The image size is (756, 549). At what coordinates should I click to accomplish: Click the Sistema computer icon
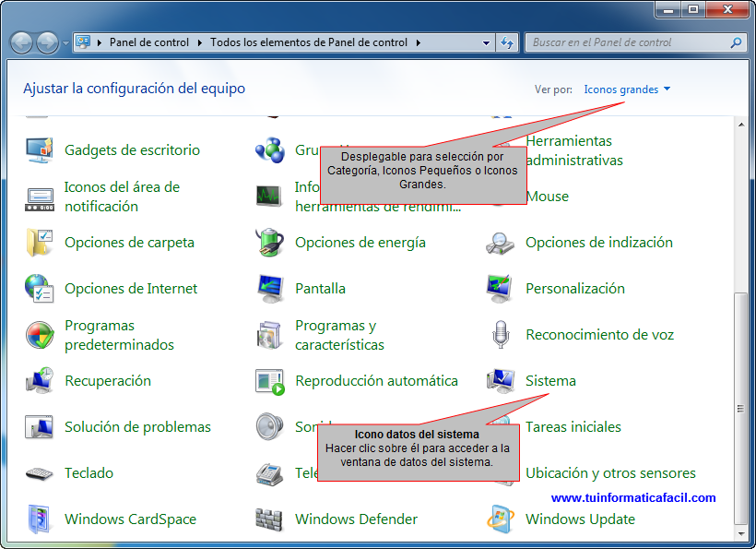pos(500,381)
